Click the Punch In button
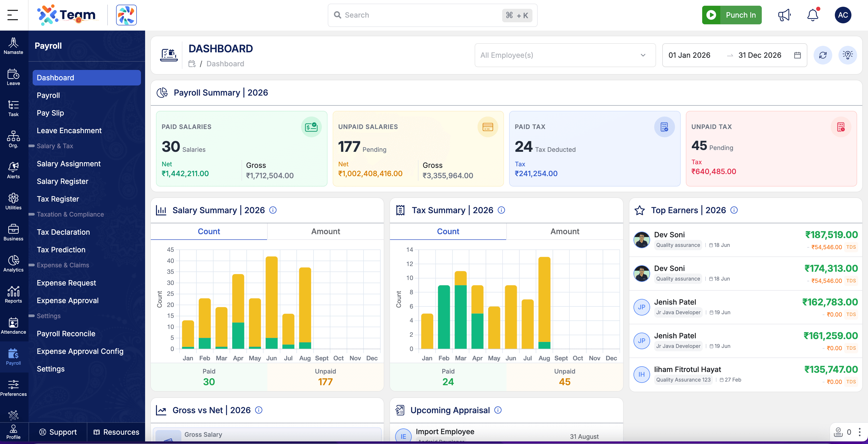 731,15
